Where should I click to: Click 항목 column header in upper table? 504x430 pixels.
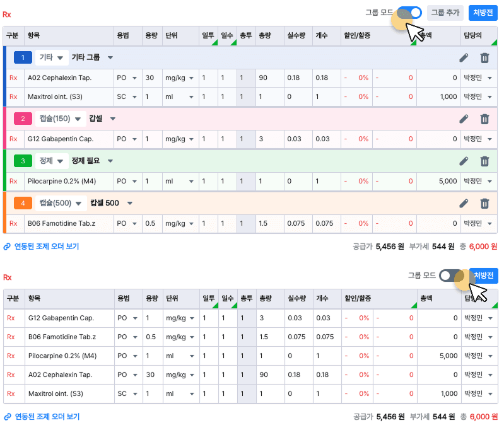69,36
